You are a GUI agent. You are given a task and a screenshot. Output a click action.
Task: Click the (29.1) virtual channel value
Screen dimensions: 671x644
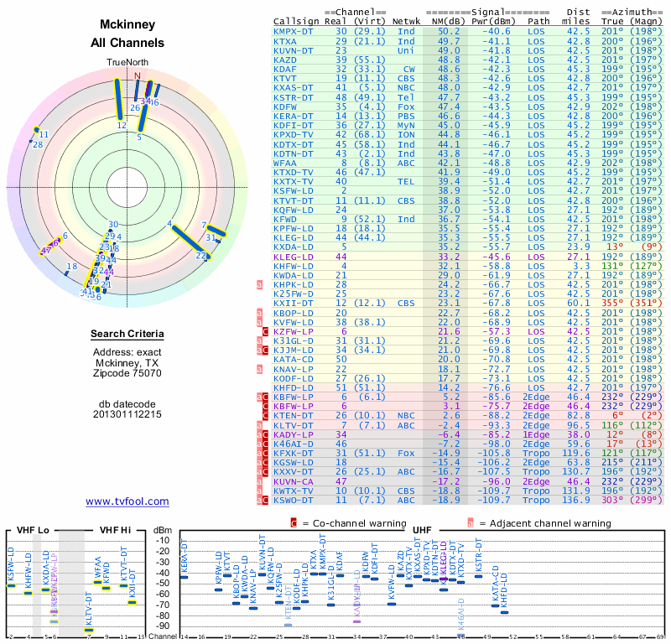[370, 32]
